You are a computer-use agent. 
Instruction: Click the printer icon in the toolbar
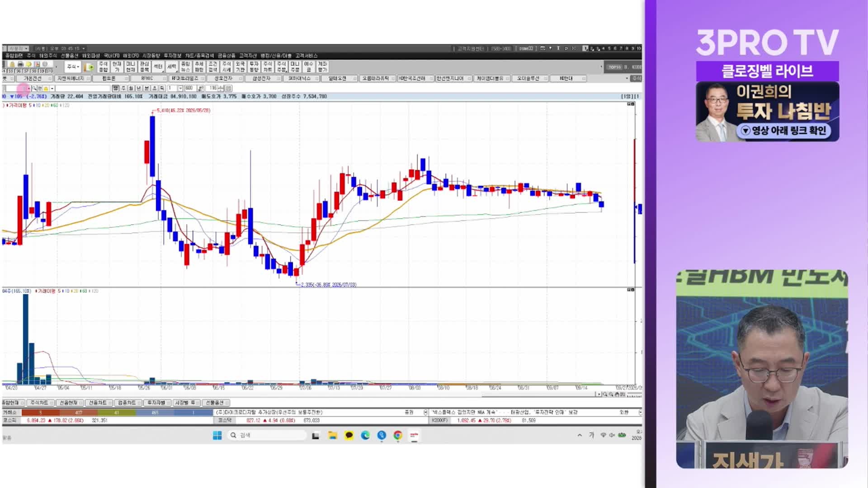(20, 64)
